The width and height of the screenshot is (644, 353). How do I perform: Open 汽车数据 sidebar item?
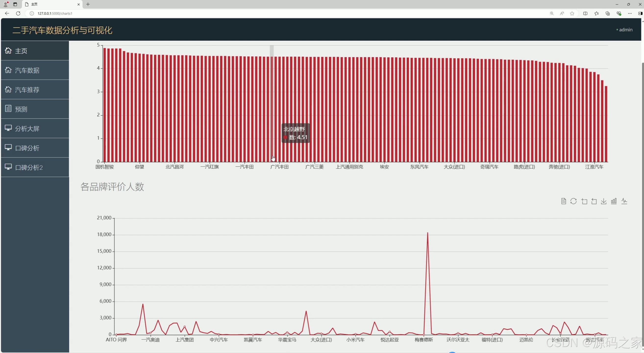coord(27,71)
